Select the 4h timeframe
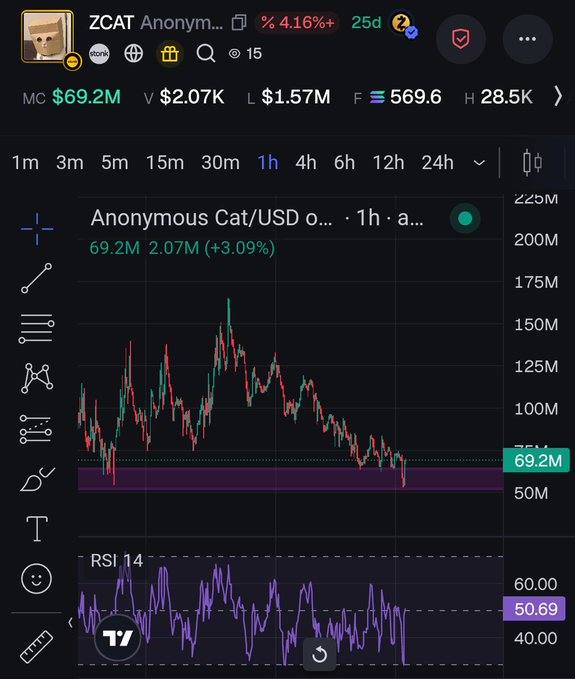 (x=306, y=163)
